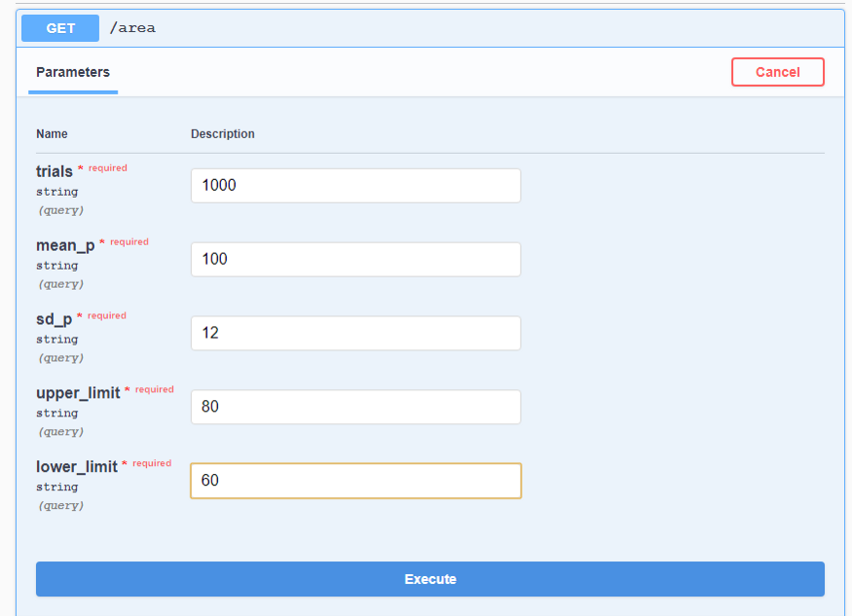
Task: Click the Description column header
Action: pos(223,134)
